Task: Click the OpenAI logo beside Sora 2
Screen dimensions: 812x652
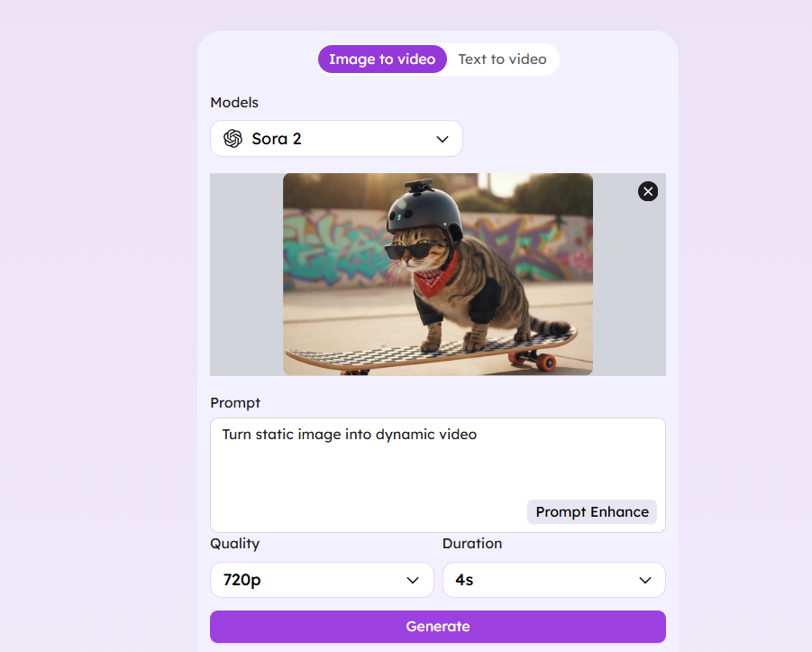Action: pos(233,139)
